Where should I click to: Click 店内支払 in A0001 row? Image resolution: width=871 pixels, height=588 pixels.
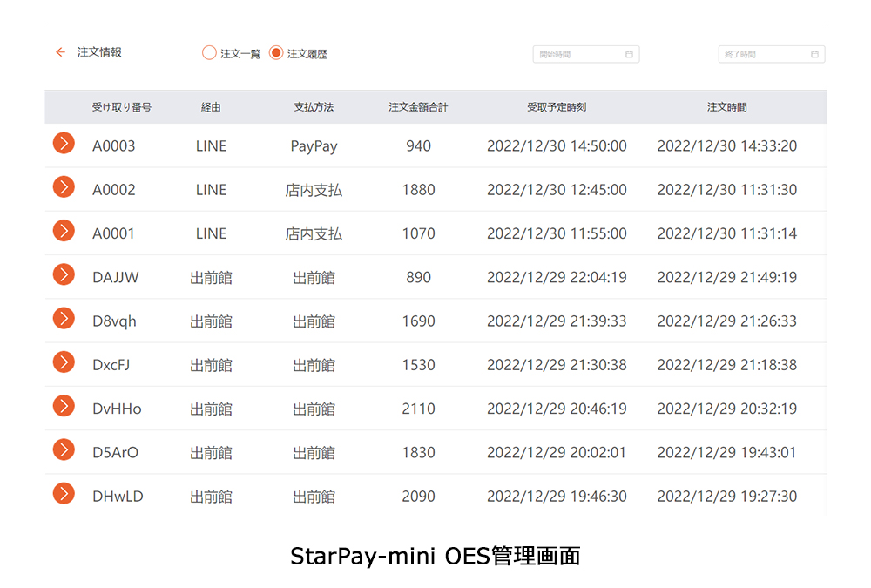click(x=314, y=234)
